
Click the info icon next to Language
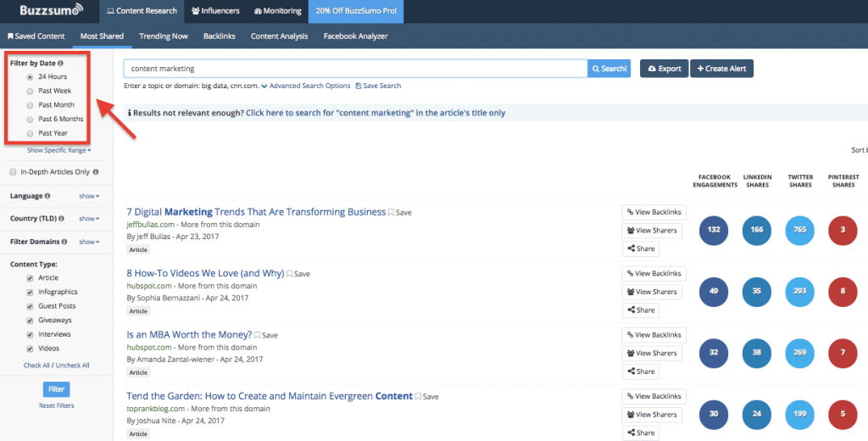click(47, 196)
